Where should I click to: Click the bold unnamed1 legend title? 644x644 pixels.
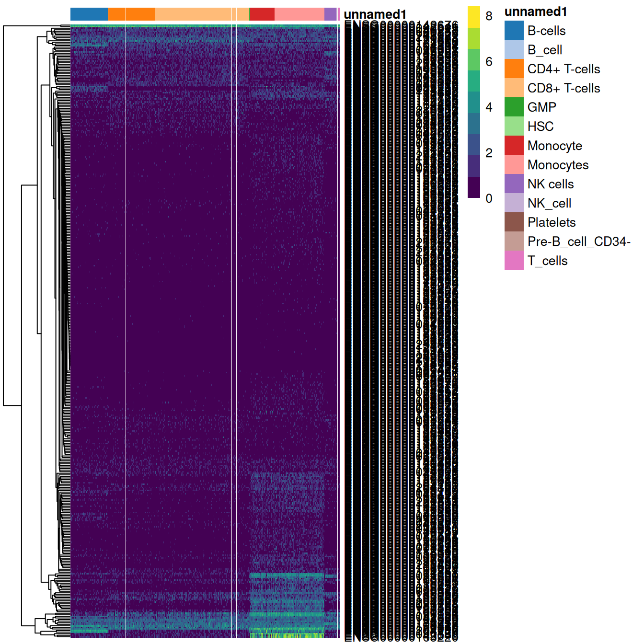tap(535, 11)
